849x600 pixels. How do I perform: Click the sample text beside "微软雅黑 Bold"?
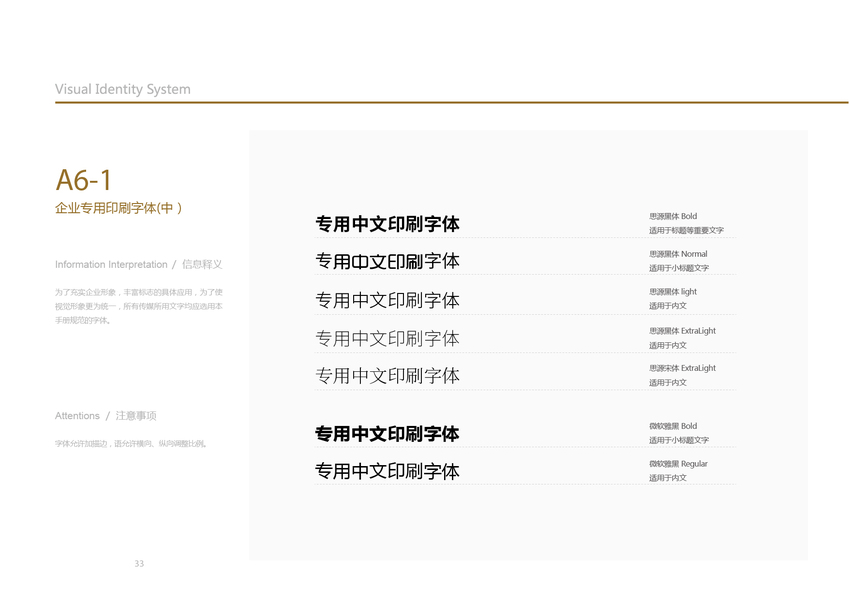[x=387, y=433]
